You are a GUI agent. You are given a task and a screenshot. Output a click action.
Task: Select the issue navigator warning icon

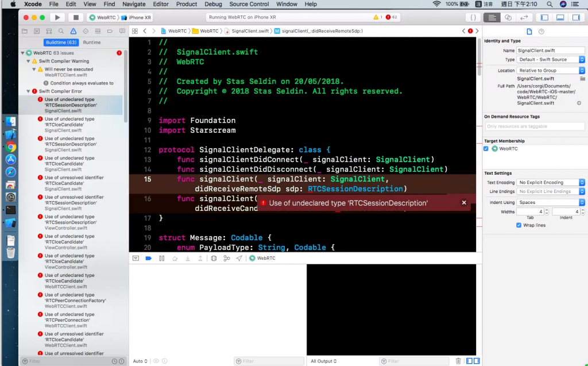(73, 31)
